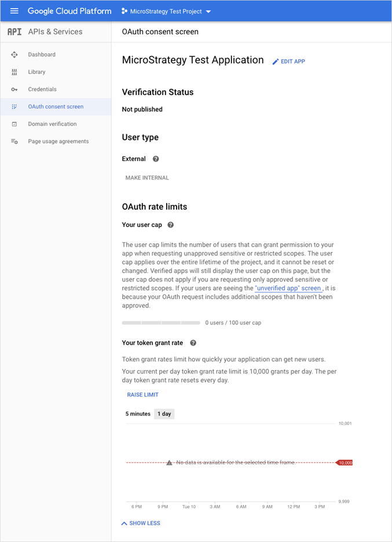Viewport: 392px width, 542px height.
Task: Go to Credentials in the sidebar
Action: [x=42, y=89]
